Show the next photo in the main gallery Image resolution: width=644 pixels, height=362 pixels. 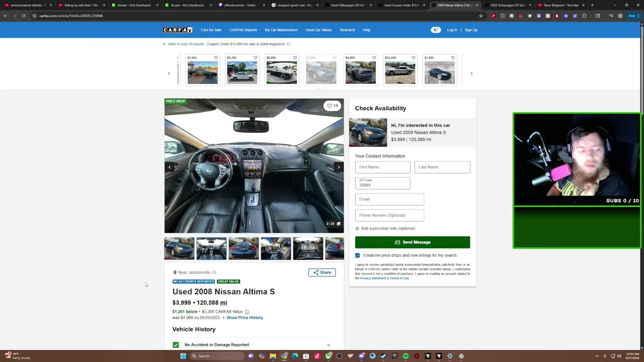click(339, 167)
